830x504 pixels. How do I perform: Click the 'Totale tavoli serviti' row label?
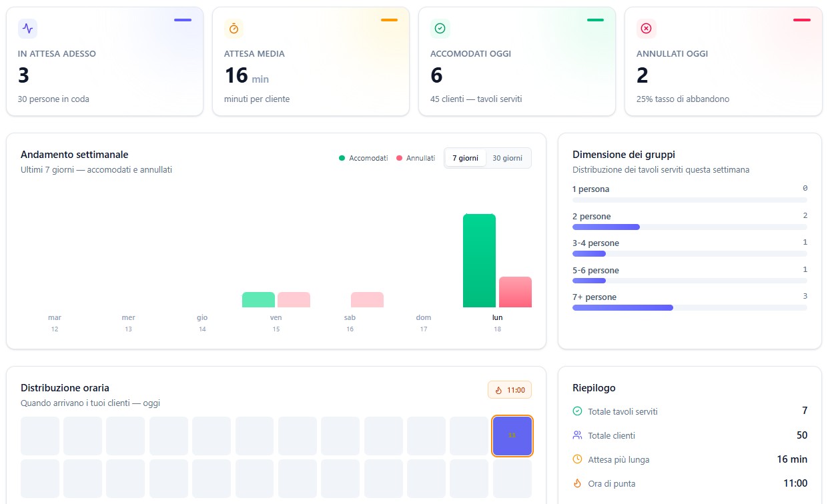[x=622, y=412]
